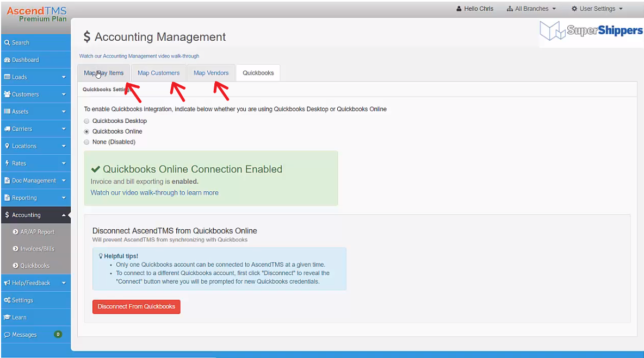The image size is (644, 358).
Task: Expand the Assets menu arrow
Action: click(64, 111)
